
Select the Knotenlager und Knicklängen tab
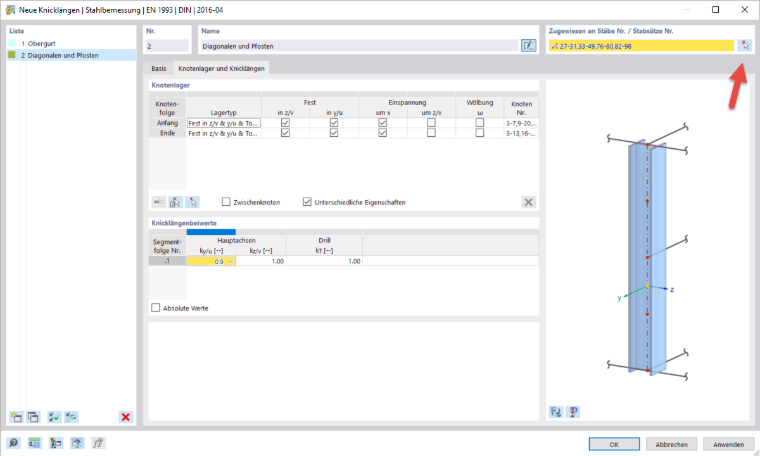[222, 68]
